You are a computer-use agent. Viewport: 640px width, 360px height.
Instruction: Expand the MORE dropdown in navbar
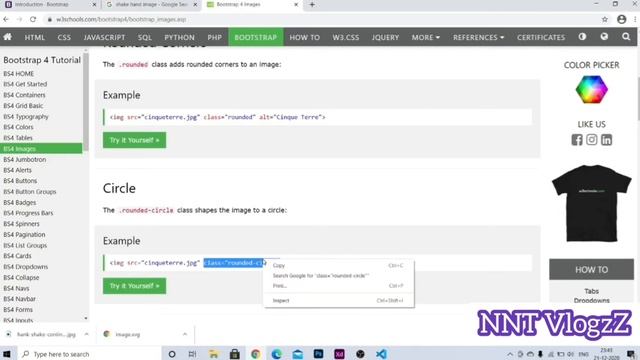click(x=425, y=37)
